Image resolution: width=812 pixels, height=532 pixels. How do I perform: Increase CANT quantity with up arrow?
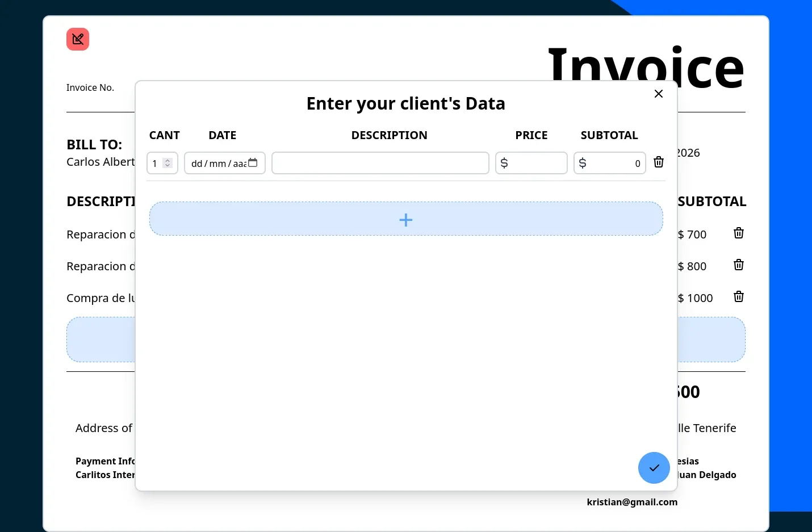[x=168, y=160]
